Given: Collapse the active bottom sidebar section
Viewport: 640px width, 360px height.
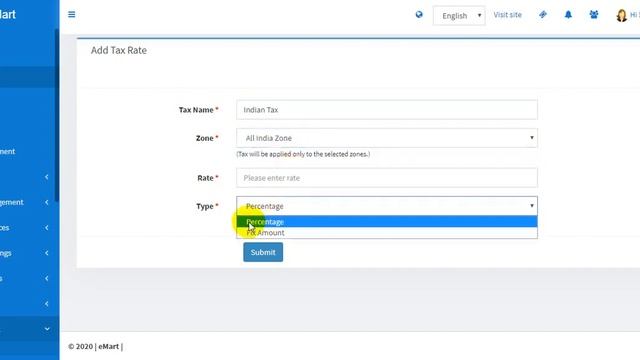Looking at the screenshot, I should [29, 329].
